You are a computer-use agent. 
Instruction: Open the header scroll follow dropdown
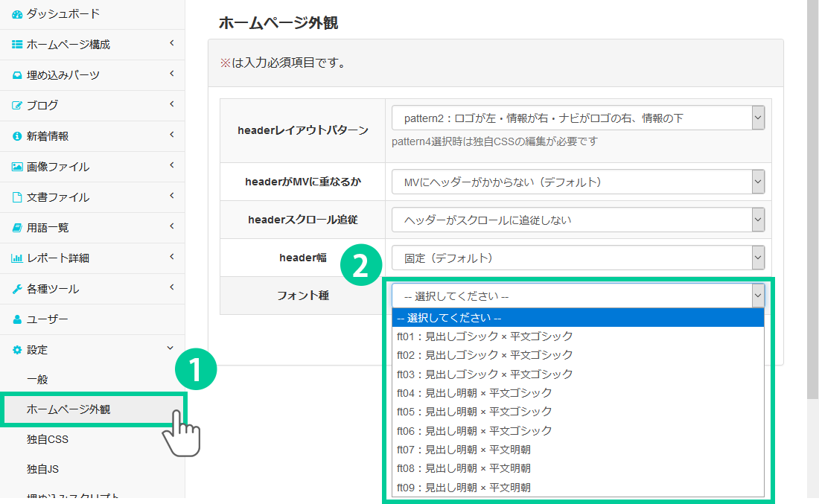[x=578, y=220]
